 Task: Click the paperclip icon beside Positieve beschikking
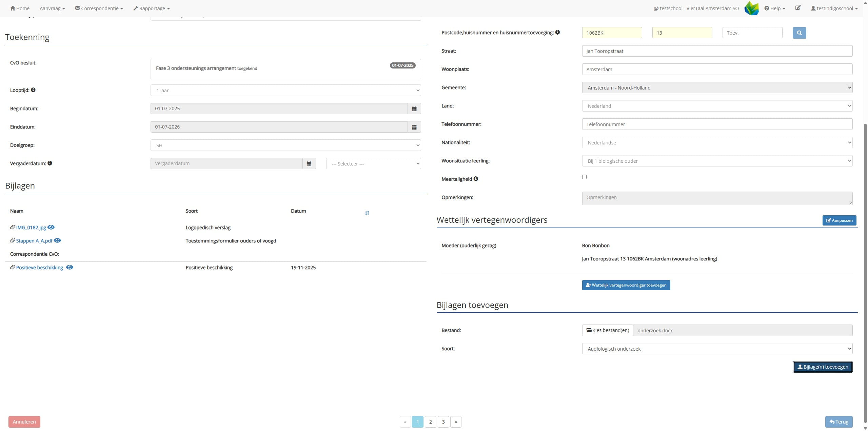click(13, 267)
